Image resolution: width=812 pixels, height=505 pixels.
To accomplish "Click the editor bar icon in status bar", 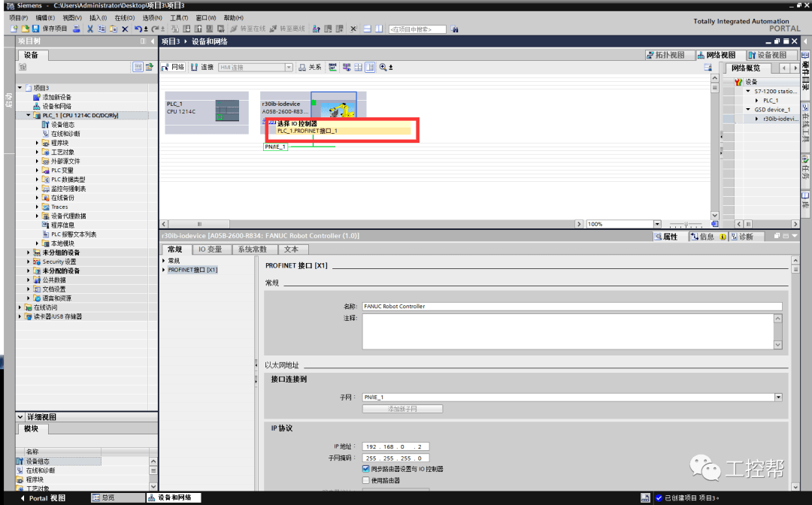I will pyautogui.click(x=645, y=497).
